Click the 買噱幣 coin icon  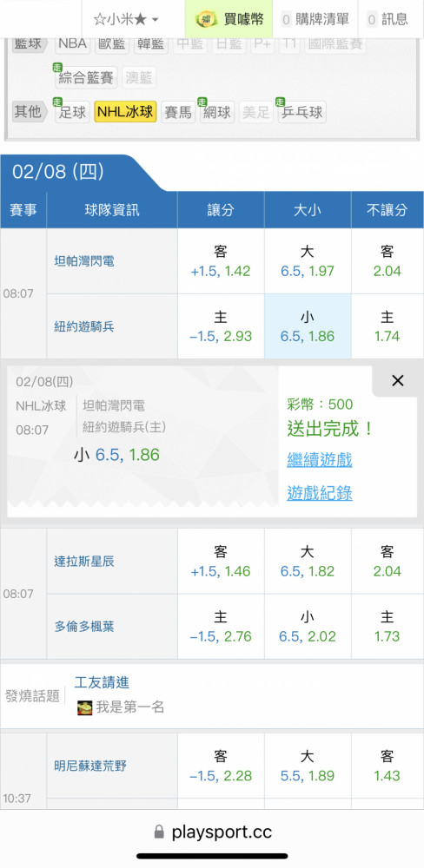pos(206,19)
